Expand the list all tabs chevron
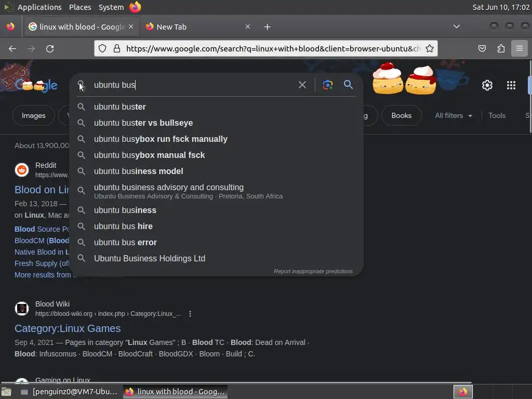 457,26
